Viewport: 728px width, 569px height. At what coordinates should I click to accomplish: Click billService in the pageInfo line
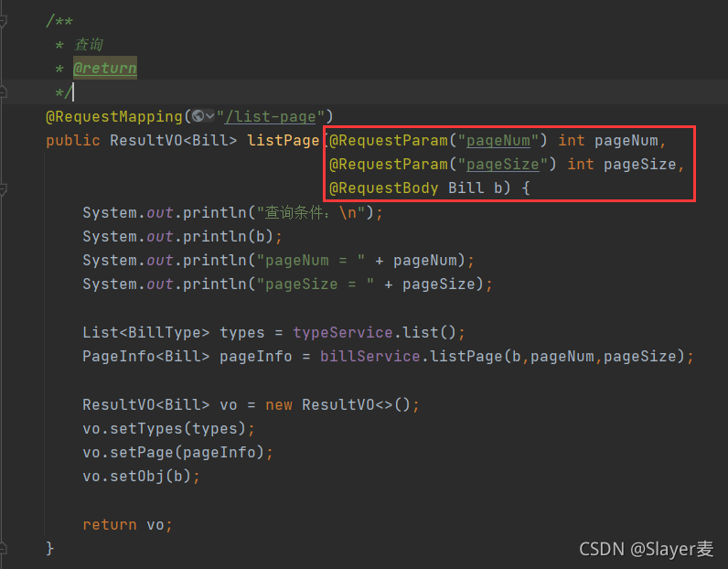[x=370, y=356]
